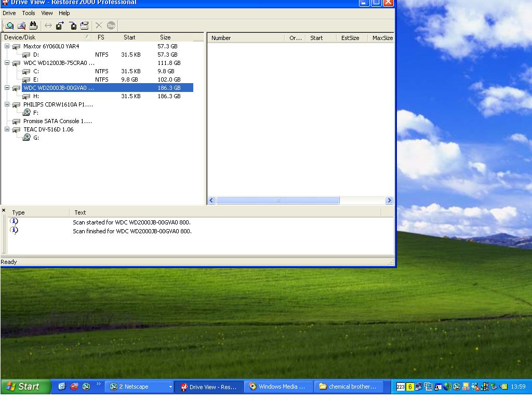This screenshot has height=399, width=532.
Task: Click the Text column header in log
Action: tap(225, 212)
